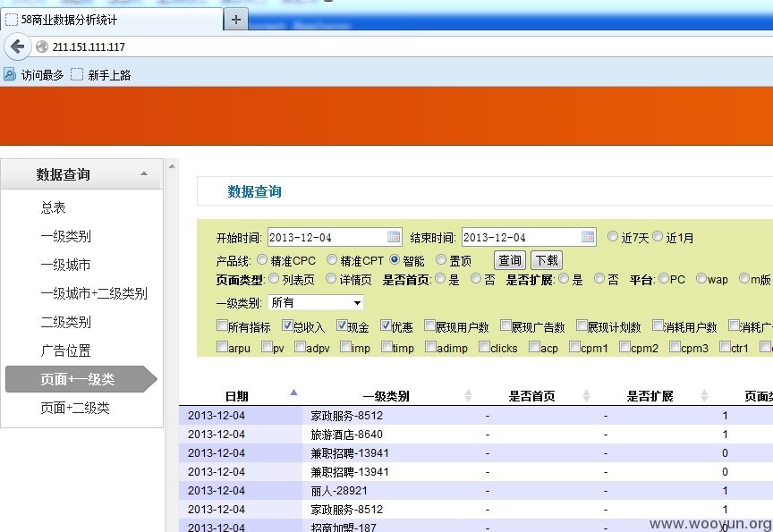This screenshot has height=532, width=773.
Task: Click the globe site identity icon
Action: [x=42, y=46]
